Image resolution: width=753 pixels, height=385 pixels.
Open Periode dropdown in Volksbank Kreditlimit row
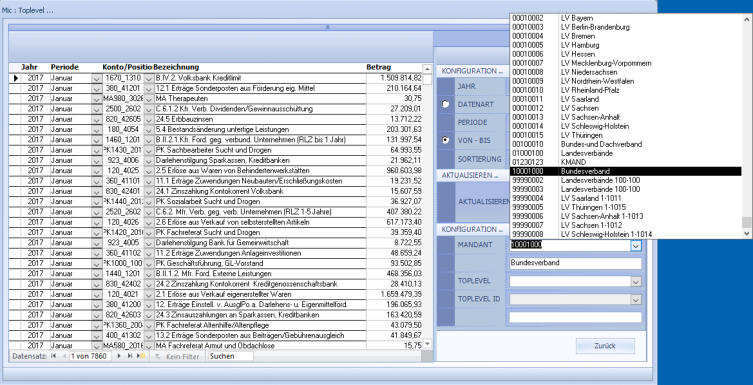96,78
